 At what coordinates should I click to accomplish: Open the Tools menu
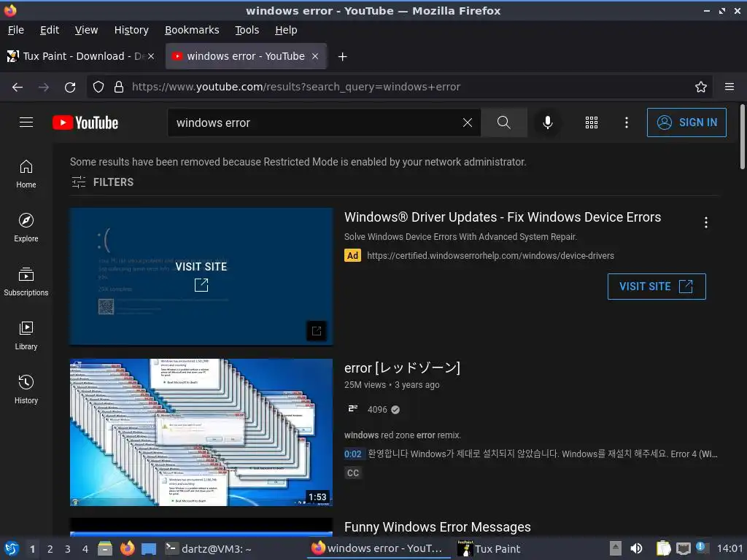click(247, 30)
